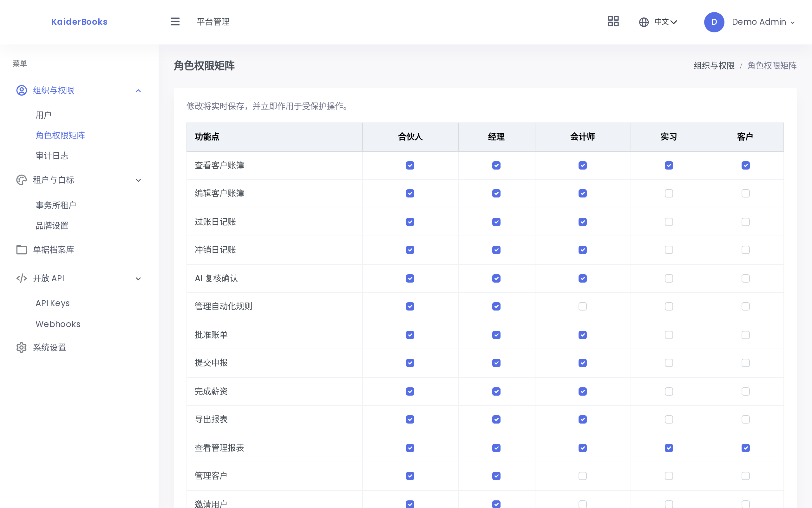Image resolution: width=812 pixels, height=508 pixels.
Task: Click the globe language icon
Action: 644,22
